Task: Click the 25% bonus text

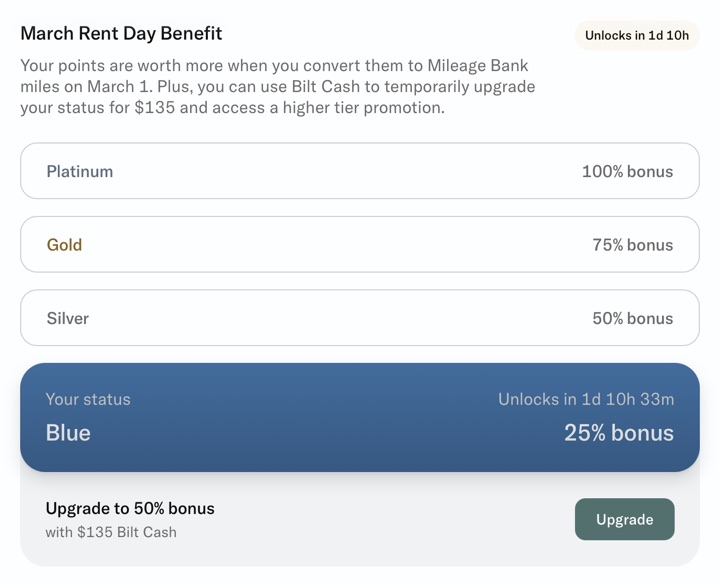Action: [x=618, y=433]
